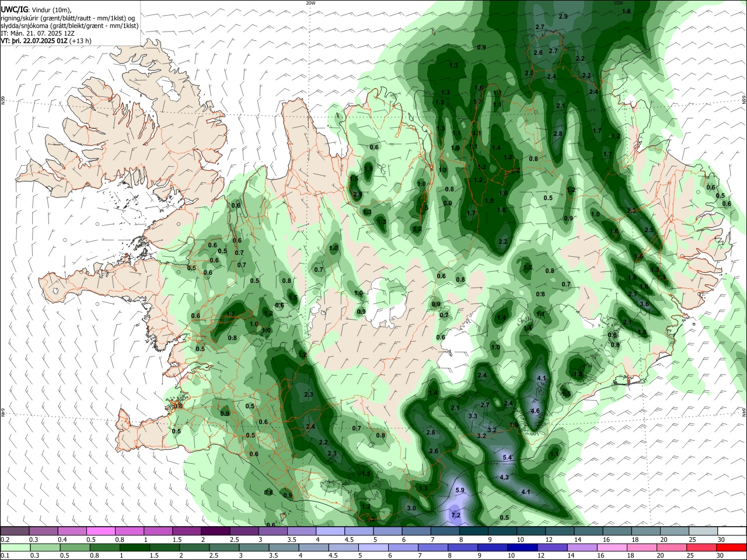The width and height of the screenshot is (747, 560).
Task: Click the darkest purple swatch in top legend row
Action: pyautogui.click(x=215, y=531)
